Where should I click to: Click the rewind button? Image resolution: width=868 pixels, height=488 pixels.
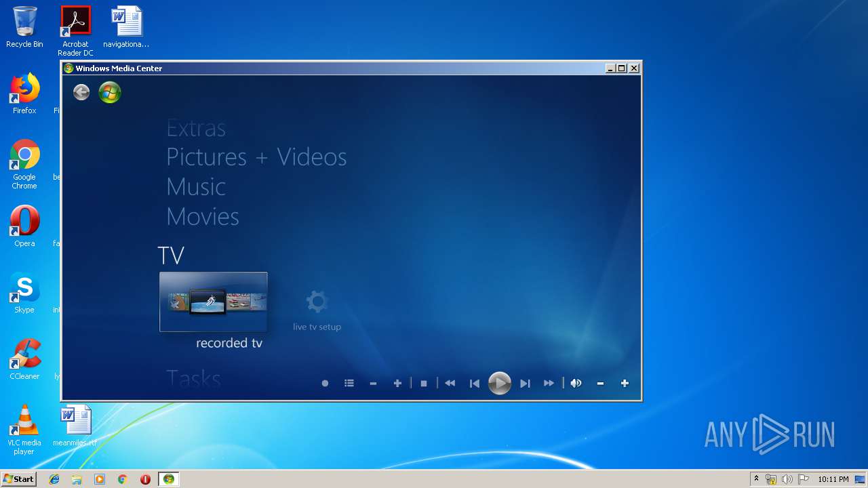[x=450, y=384]
